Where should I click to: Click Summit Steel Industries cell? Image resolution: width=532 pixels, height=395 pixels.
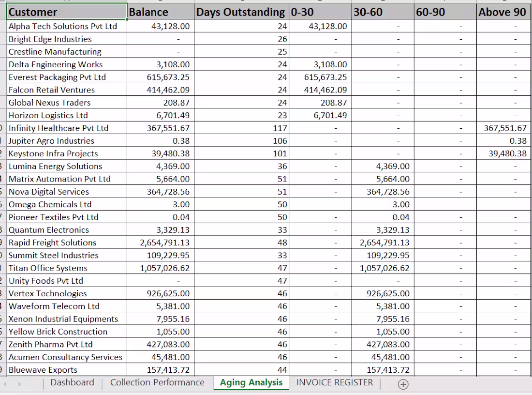click(x=67, y=256)
